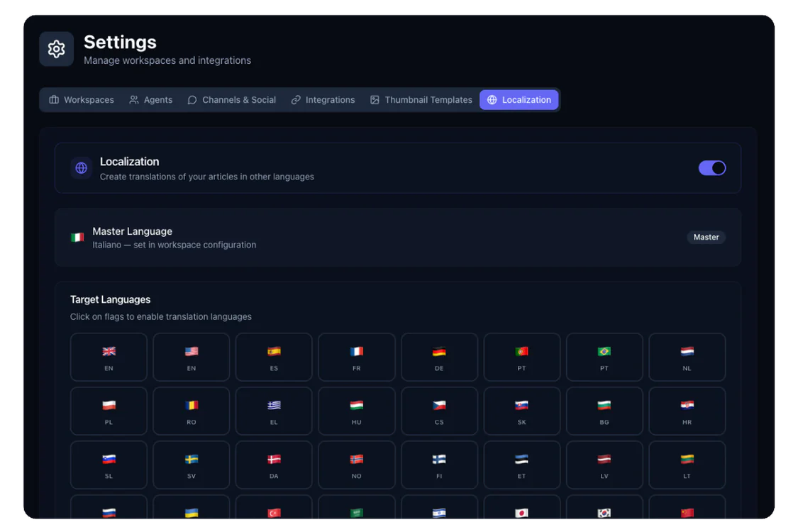Screen dimensions: 798x532
Task: Click the globe icon beside the Localization heading
Action: 82,168
